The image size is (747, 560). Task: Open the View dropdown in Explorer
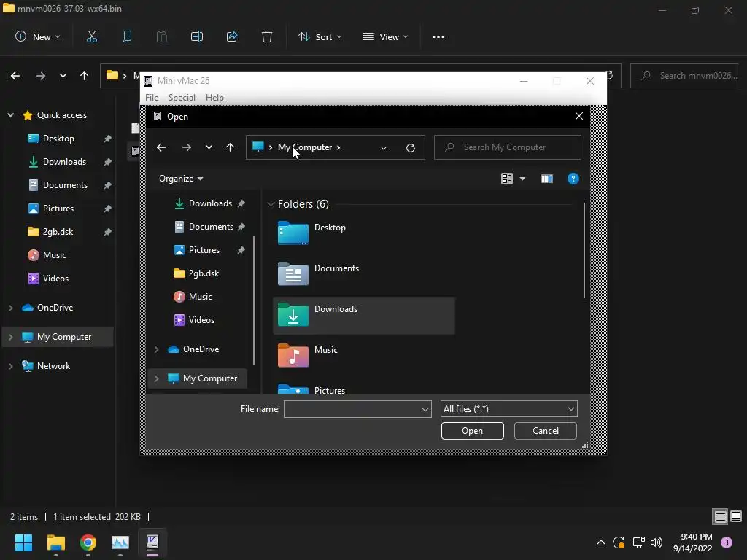click(385, 36)
